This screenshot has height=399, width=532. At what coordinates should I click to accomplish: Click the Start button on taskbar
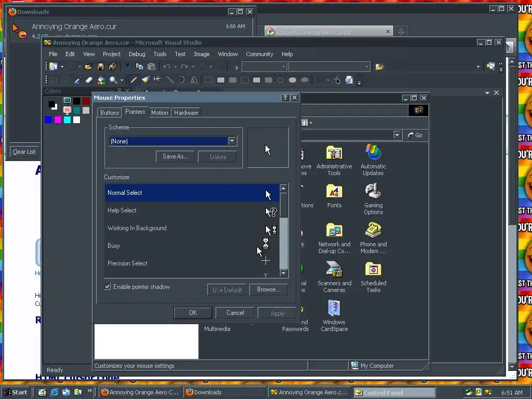tap(16, 392)
